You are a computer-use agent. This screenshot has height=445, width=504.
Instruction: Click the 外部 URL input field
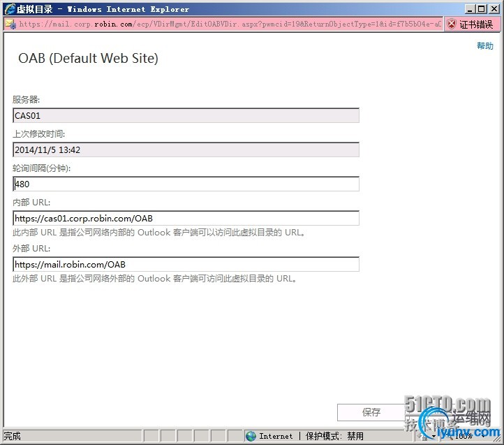point(186,265)
